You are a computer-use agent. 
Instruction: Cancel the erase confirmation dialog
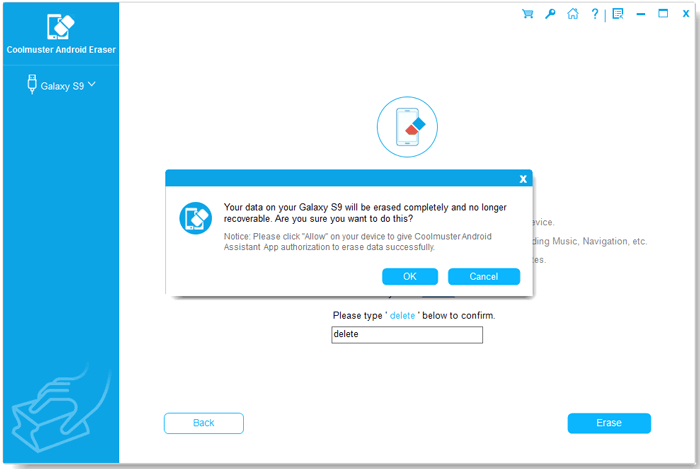[x=484, y=276]
